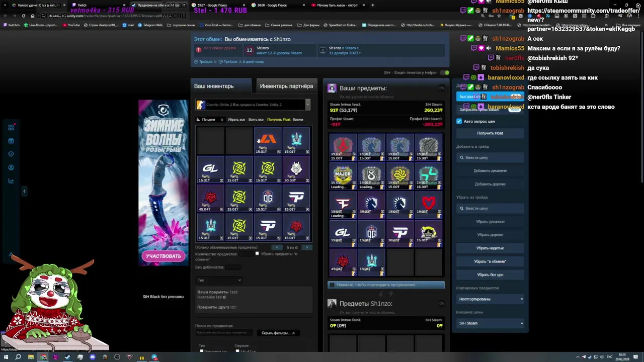Image resolution: width=644 pixels, height=362 pixels.
Task: Click Участвовать button on winter giveaway banner
Action: [163, 256]
